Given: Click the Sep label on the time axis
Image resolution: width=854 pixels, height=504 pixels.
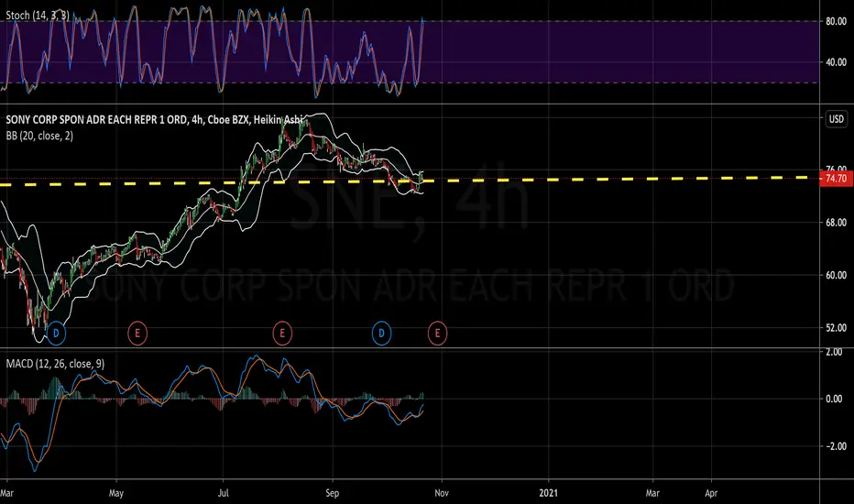Looking at the screenshot, I should click(x=333, y=493).
